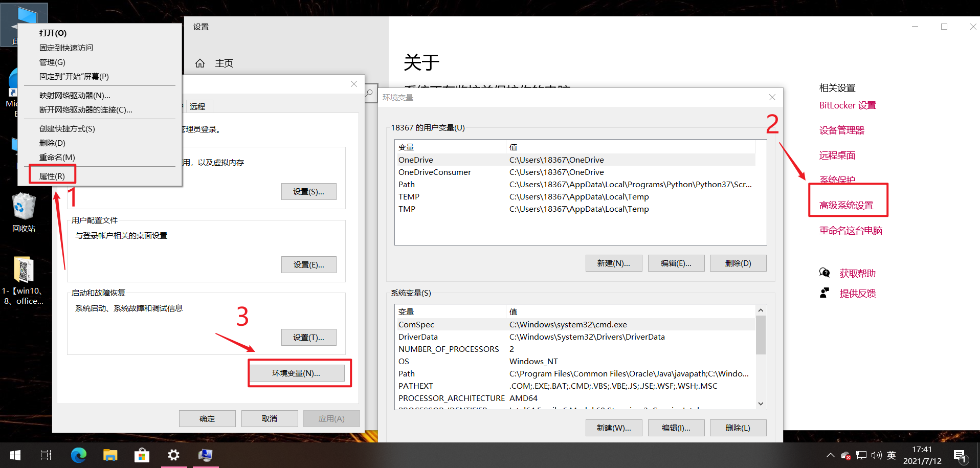Screen dimensions: 980x468
Task: Select the System Properties taskbar icon
Action: tap(205, 455)
